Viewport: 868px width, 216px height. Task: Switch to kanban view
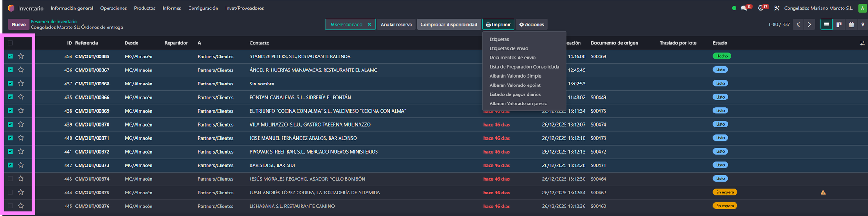coord(839,24)
